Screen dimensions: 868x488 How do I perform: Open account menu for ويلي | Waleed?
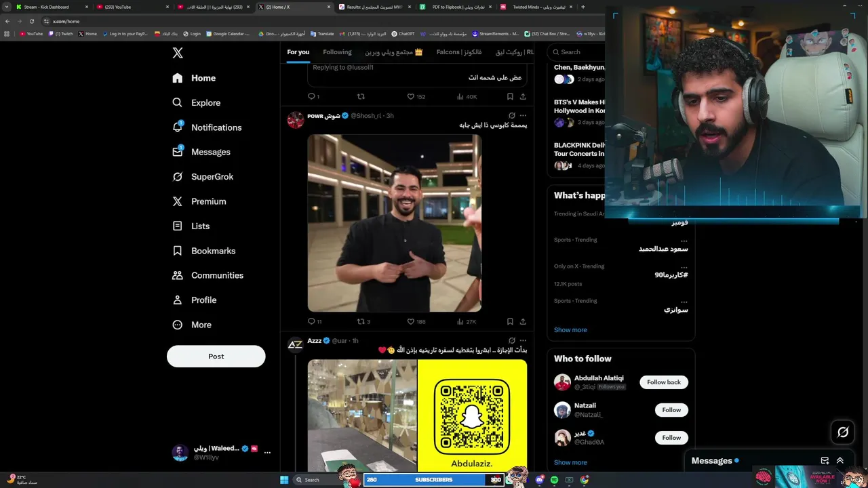click(x=220, y=452)
